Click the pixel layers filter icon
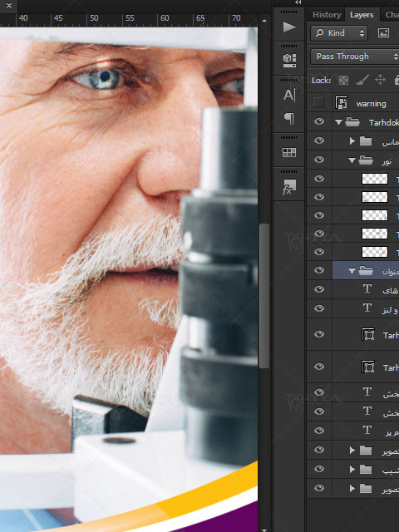The image size is (399, 532). click(383, 33)
